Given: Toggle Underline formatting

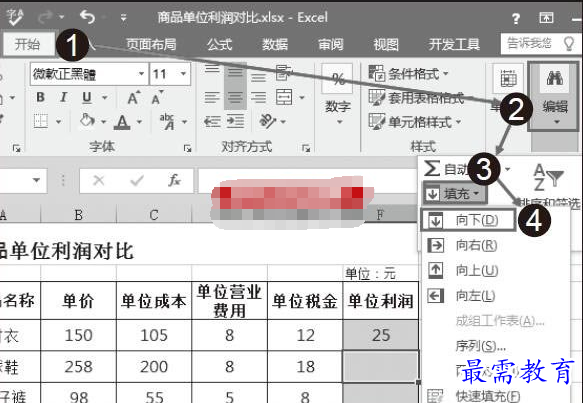Looking at the screenshot, I should click(x=87, y=97).
